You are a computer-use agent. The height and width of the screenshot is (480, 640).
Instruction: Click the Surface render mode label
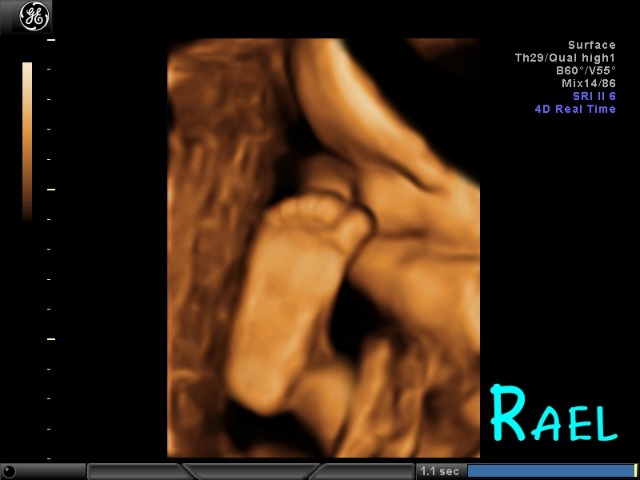pos(591,45)
